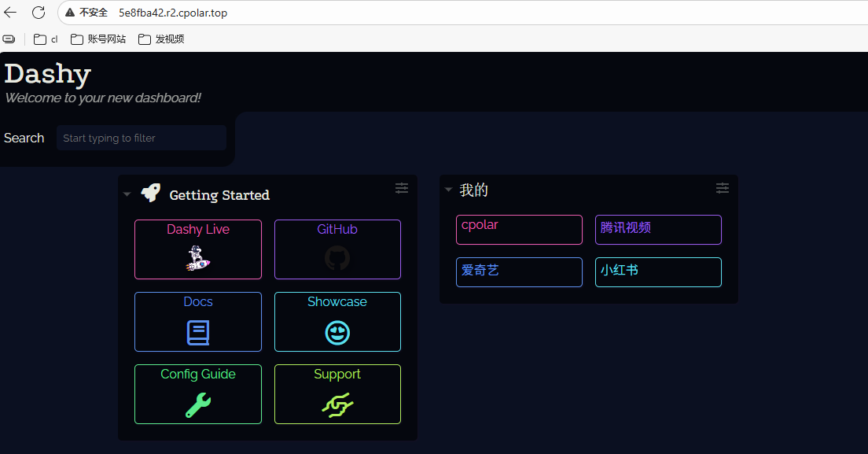This screenshot has height=454, width=868.
Task: Click the Search filter input field
Action: 142,138
